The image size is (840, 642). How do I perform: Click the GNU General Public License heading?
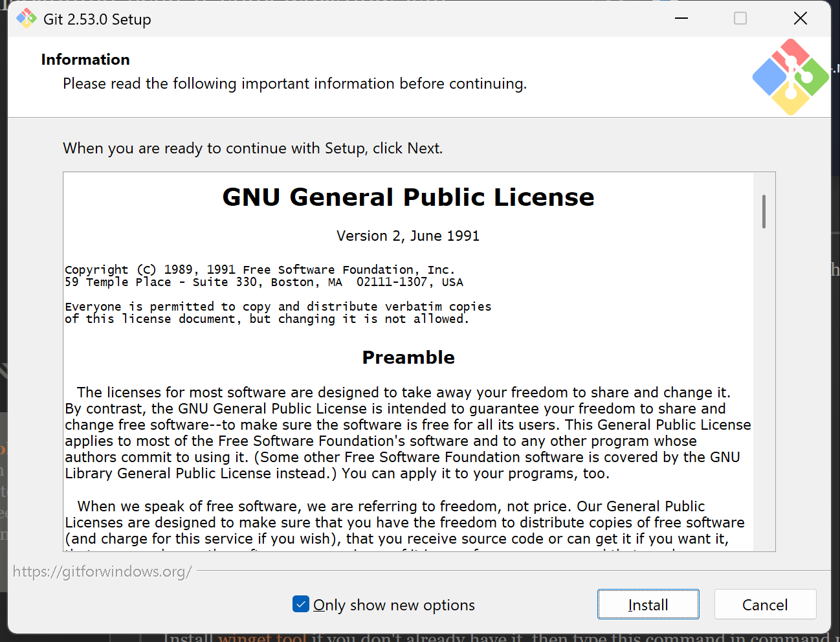click(408, 197)
